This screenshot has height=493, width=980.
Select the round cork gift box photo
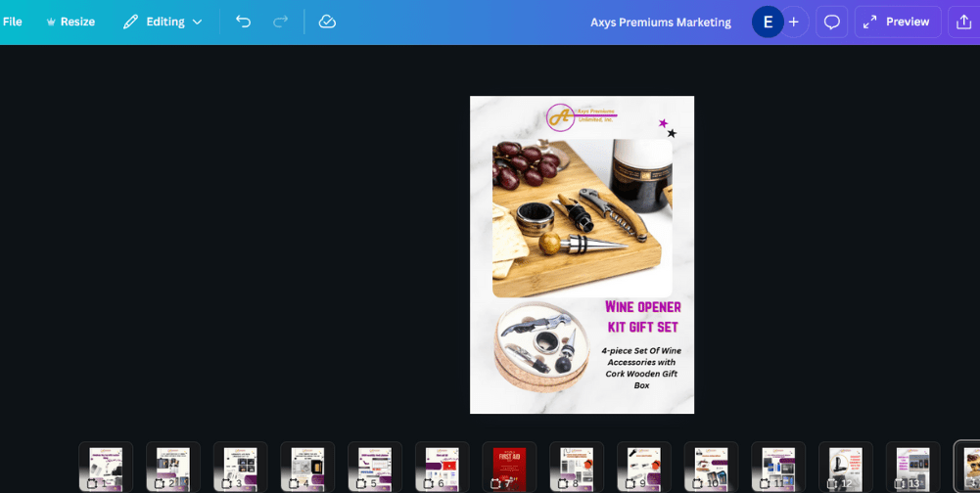tap(541, 347)
